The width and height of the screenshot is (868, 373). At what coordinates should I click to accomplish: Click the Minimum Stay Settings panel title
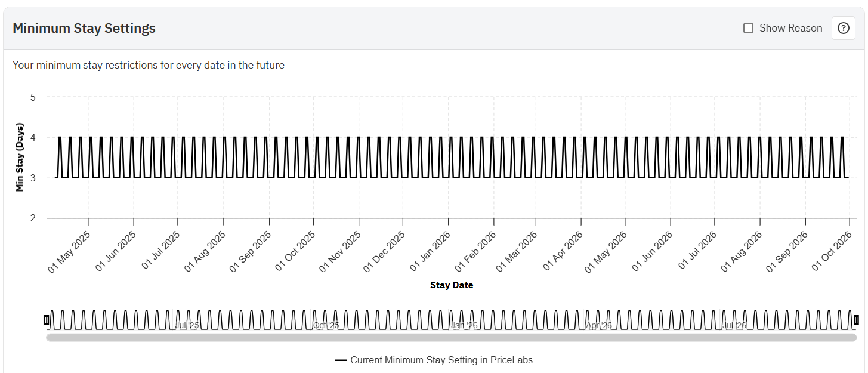click(84, 28)
